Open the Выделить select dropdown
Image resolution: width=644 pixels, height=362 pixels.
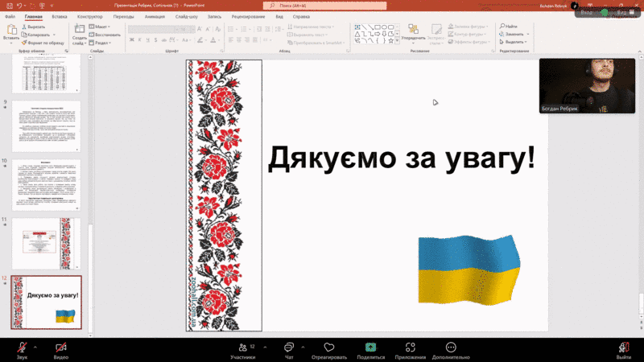click(x=514, y=43)
